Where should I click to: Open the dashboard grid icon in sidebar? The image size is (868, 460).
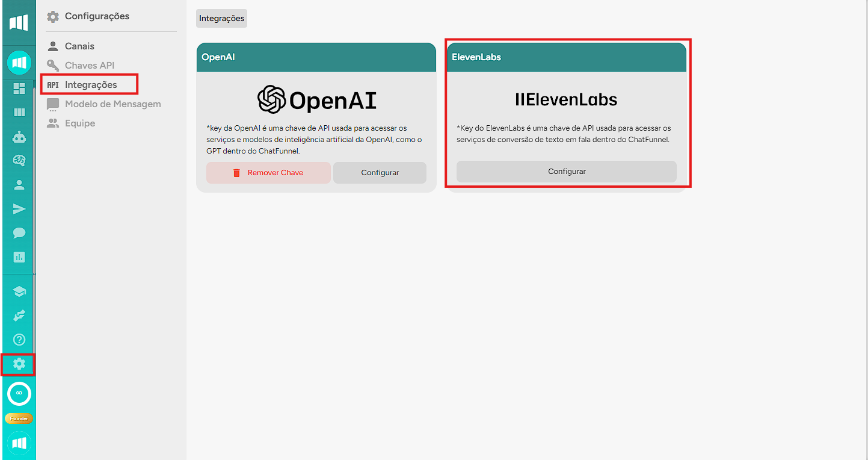pos(19,89)
